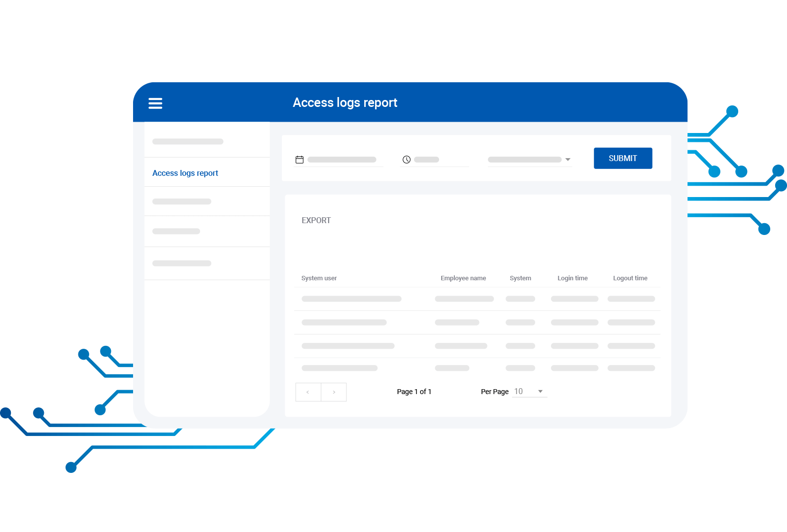The height and width of the screenshot is (532, 787).
Task: Click the EXPORT button
Action: pyautogui.click(x=316, y=220)
